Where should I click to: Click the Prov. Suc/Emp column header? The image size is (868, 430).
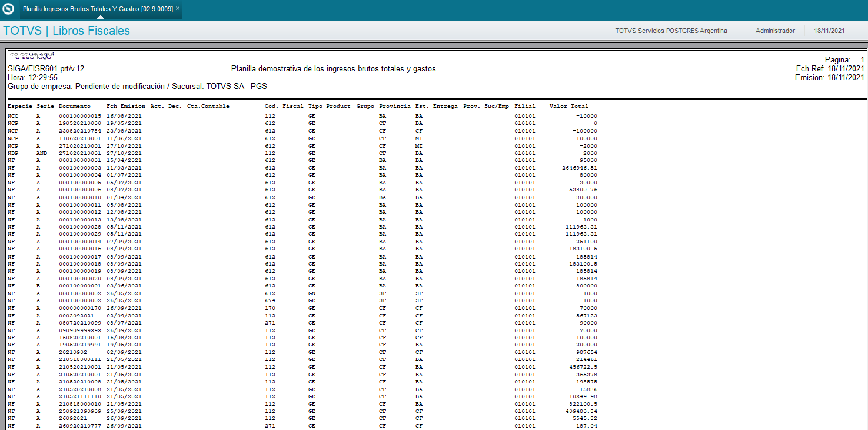coord(486,107)
